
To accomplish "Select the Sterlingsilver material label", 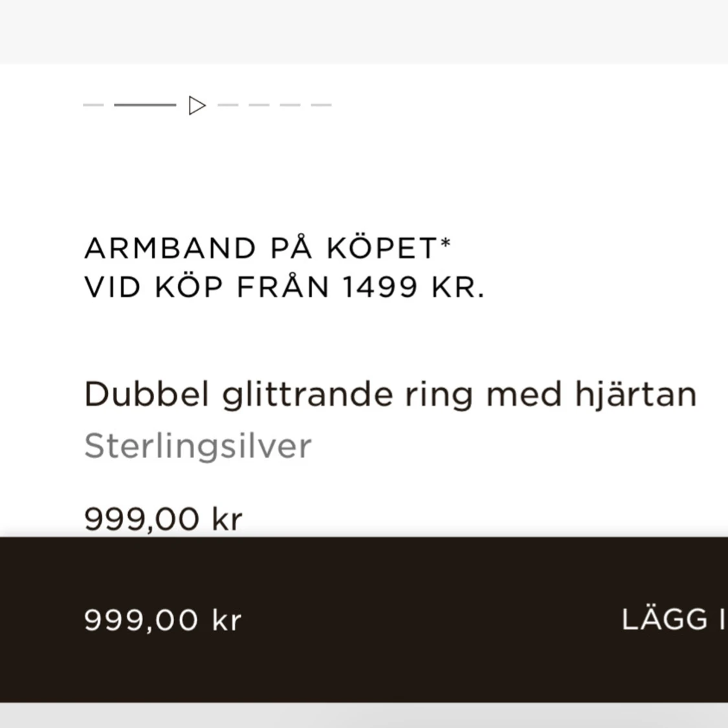I will tap(197, 445).
